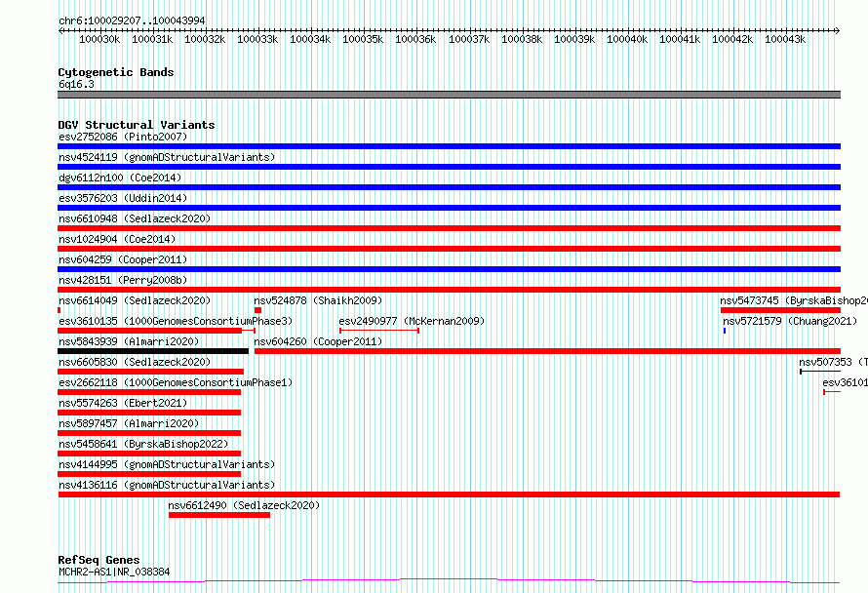Image resolution: width=868 pixels, height=593 pixels.
Task: Open nsv428151 (Perry2008b) variant label
Action: click(x=123, y=280)
